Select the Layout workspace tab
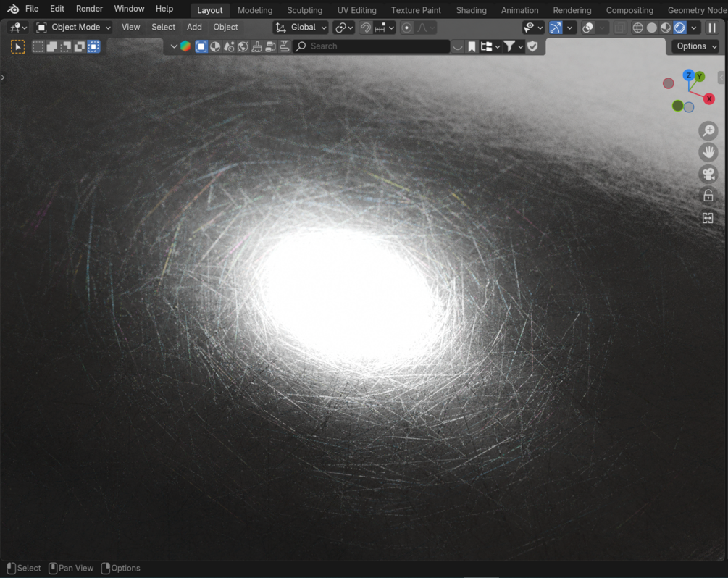Screen dimensions: 728x578 [209, 9]
